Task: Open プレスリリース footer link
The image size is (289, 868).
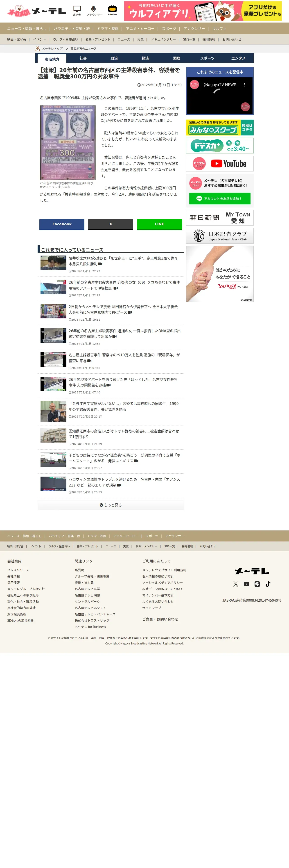Action: 18,570
